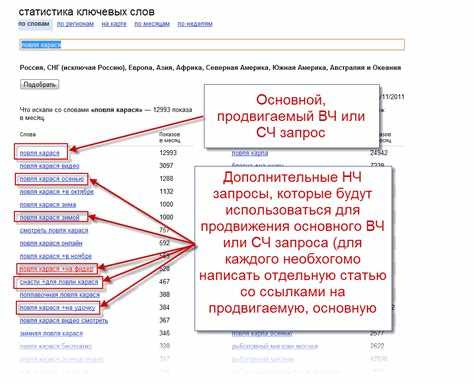Image resolution: width=474 pixels, height=387 pixels.
Task: Click the impressions value 12993
Action: [x=168, y=153]
